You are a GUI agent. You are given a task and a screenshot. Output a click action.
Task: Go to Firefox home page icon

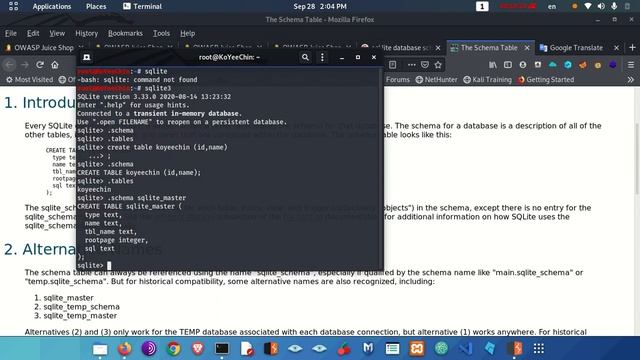(55, 64)
